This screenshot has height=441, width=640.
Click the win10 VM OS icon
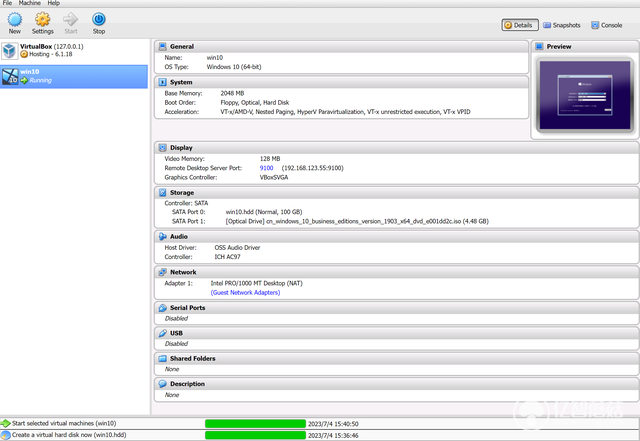10,76
